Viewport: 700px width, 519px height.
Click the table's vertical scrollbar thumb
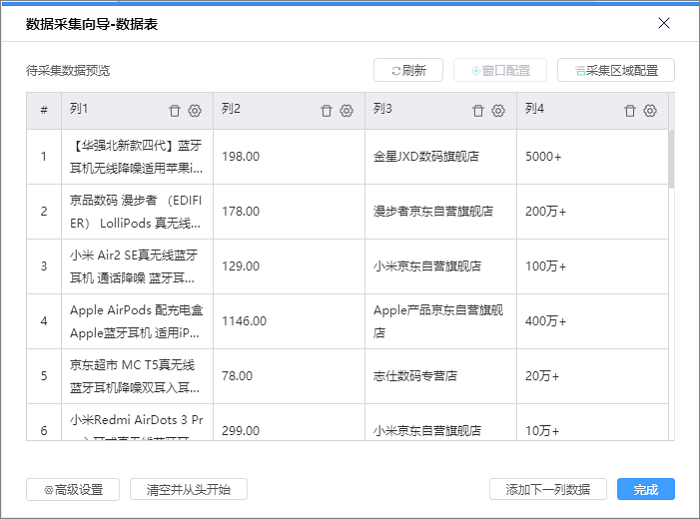pos(671,159)
